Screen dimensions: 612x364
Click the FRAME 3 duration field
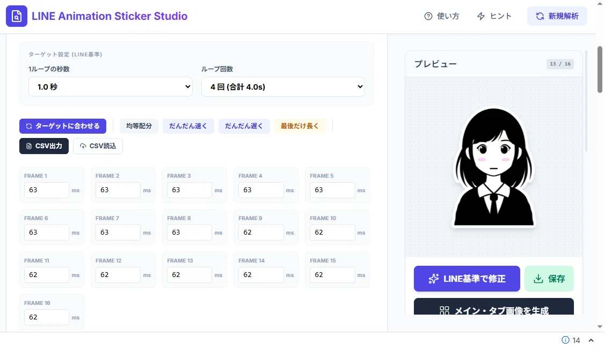[190, 190]
